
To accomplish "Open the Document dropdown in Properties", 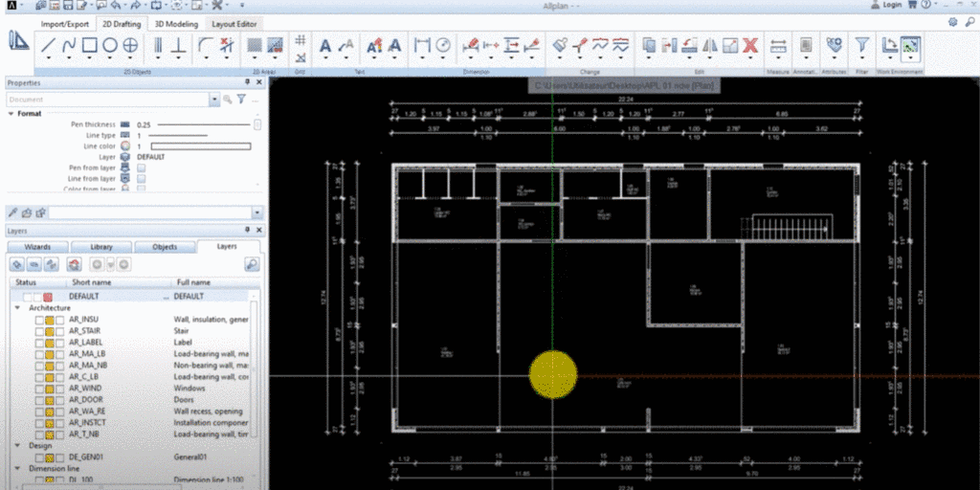I will tap(214, 100).
